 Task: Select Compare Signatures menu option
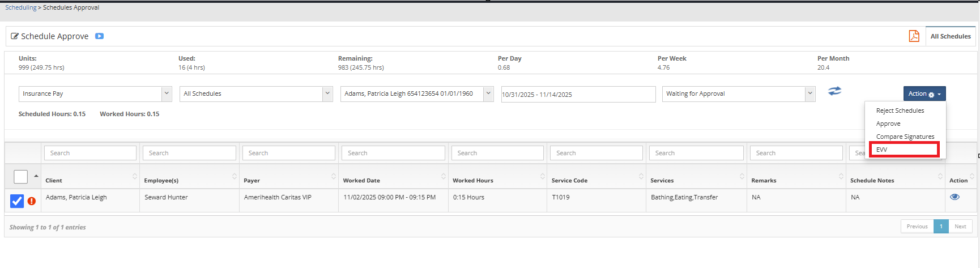pyautogui.click(x=905, y=137)
